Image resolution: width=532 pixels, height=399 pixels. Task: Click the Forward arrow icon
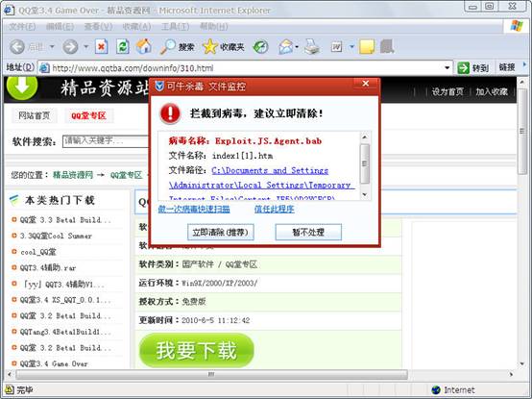70,47
